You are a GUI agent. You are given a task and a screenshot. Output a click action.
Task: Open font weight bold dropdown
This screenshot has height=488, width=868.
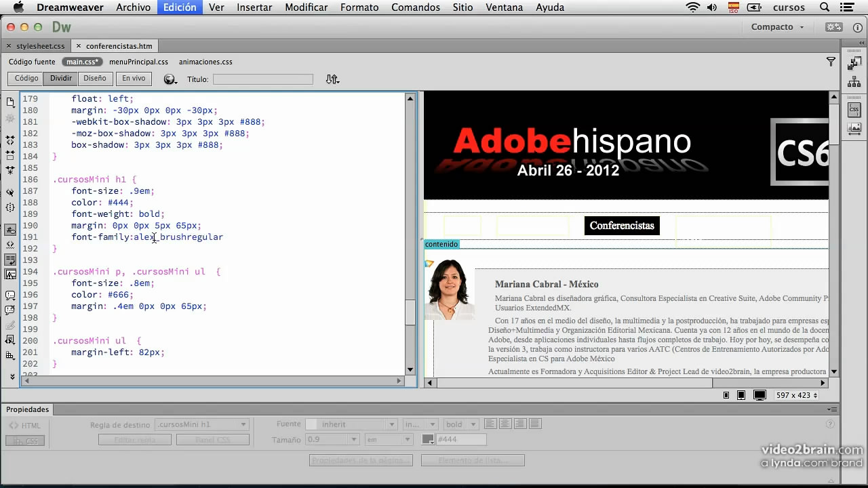click(460, 424)
